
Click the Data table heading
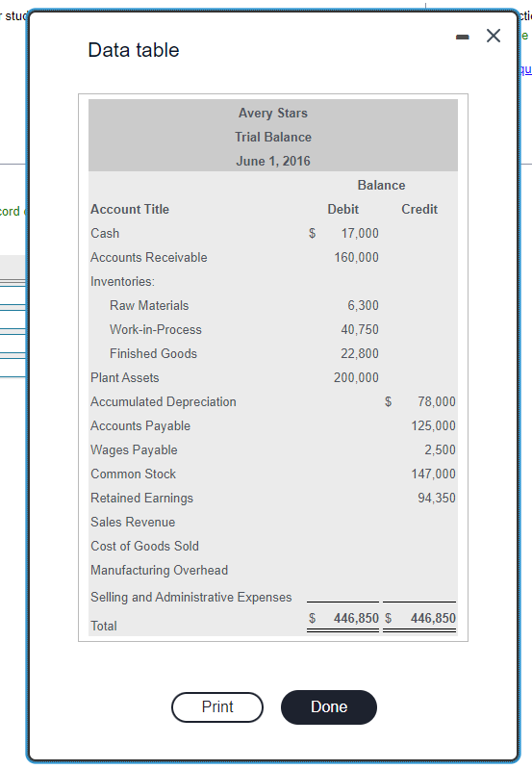(134, 50)
